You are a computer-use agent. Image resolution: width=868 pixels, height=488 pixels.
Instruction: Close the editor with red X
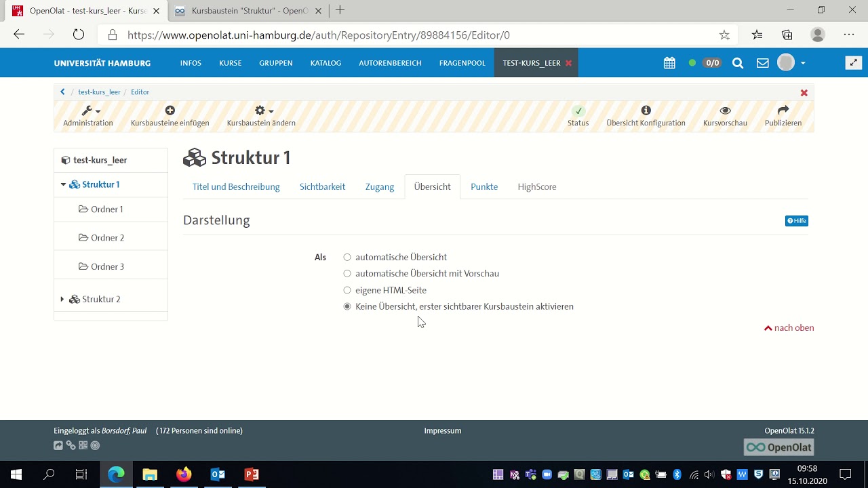[804, 92]
